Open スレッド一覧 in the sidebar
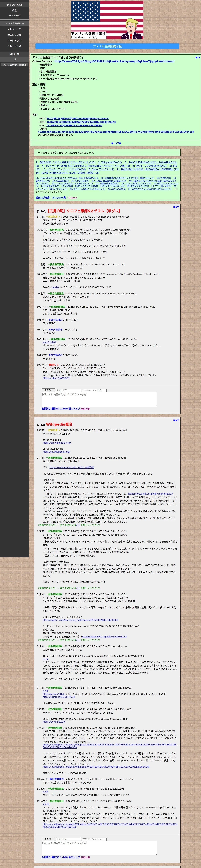 point(14,29)
